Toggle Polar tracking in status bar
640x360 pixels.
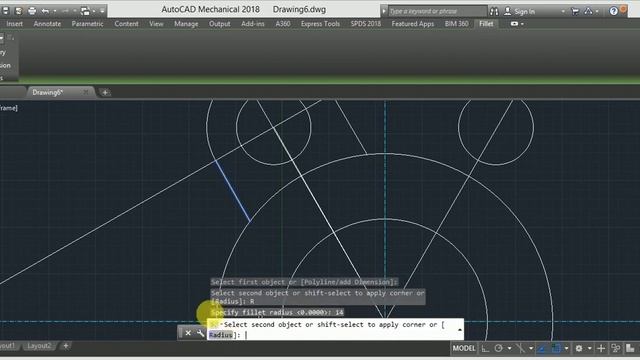(498, 348)
